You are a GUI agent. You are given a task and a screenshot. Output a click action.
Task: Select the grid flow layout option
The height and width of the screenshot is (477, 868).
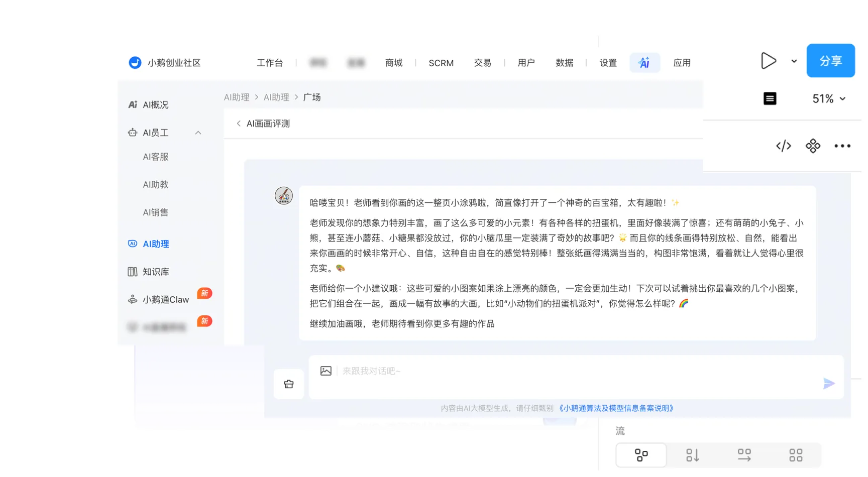[796, 455]
